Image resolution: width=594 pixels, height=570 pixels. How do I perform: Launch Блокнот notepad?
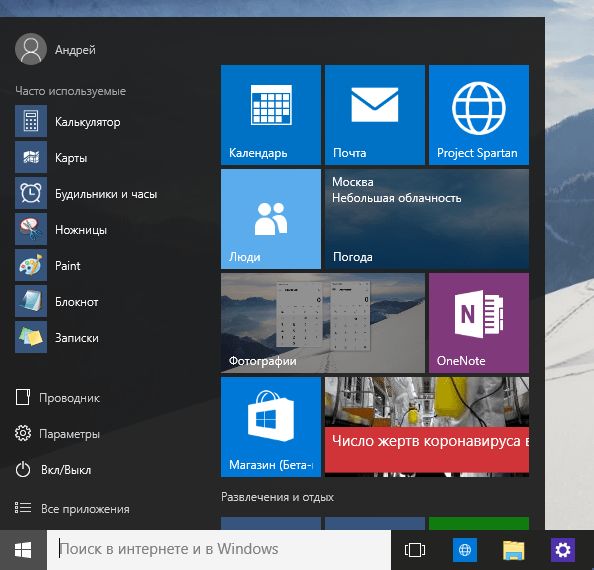pyautogui.click(x=57, y=301)
